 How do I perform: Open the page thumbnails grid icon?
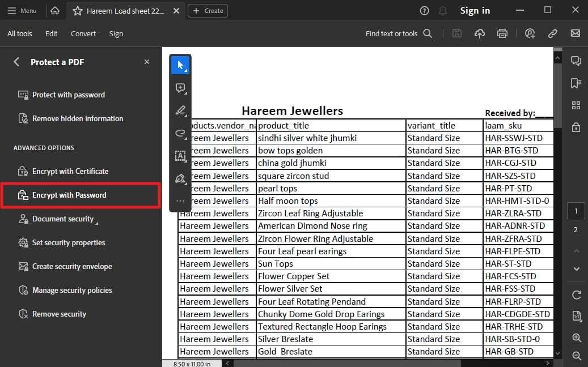tap(576, 105)
